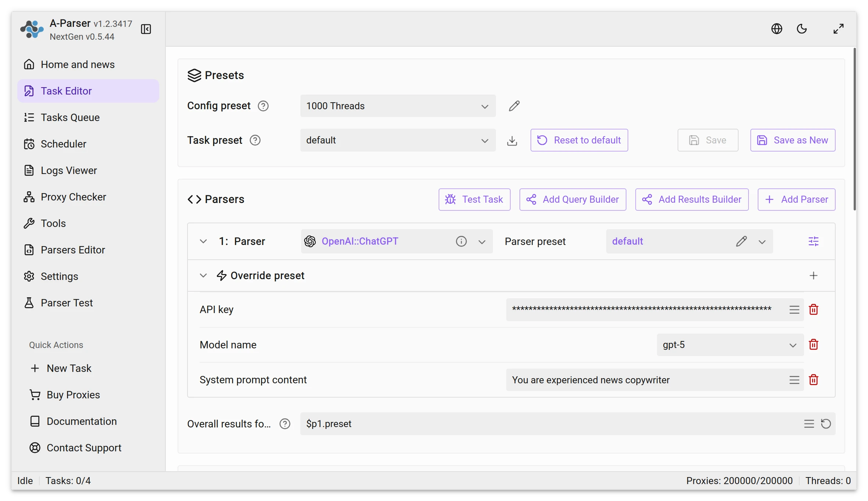
Task: Open Config preset help icon
Action: [x=263, y=106]
